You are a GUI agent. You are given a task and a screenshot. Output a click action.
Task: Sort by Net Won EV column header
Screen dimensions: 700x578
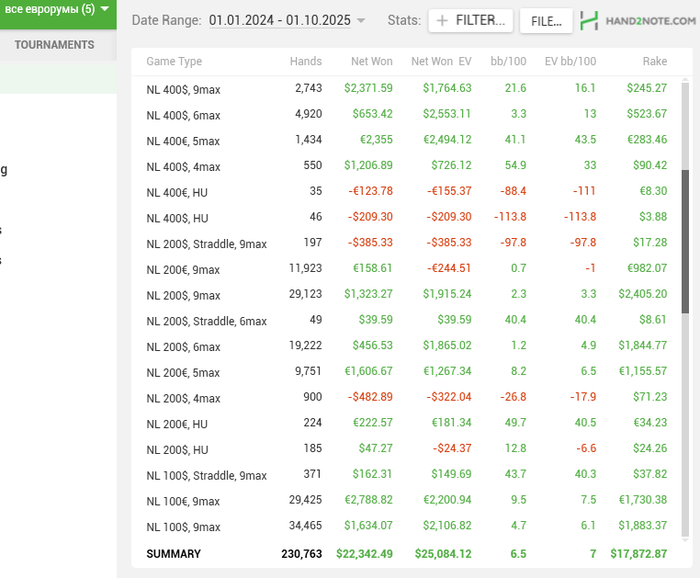pyautogui.click(x=441, y=62)
